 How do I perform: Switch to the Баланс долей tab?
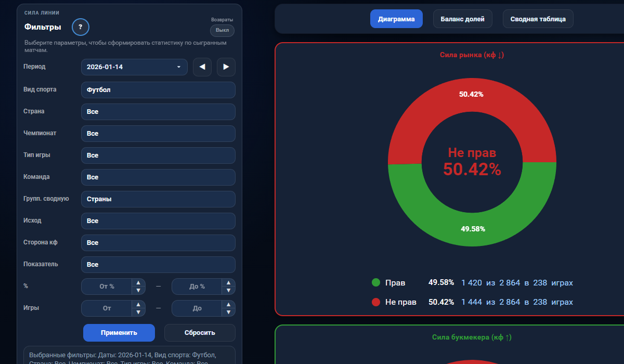[463, 19]
